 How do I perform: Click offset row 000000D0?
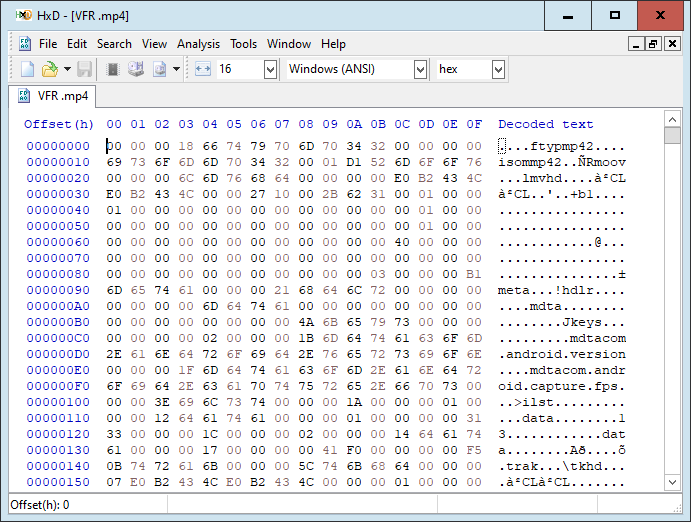pyautogui.click(x=58, y=354)
